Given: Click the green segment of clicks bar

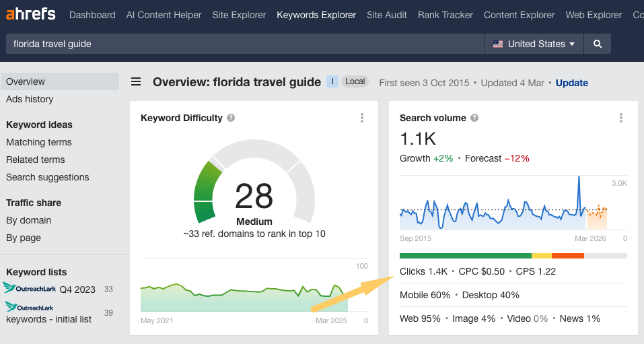Looking at the screenshot, I should point(466,256).
